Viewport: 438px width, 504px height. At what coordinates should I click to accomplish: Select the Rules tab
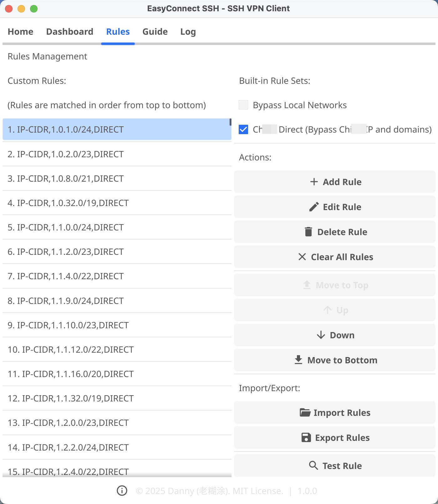tap(118, 32)
